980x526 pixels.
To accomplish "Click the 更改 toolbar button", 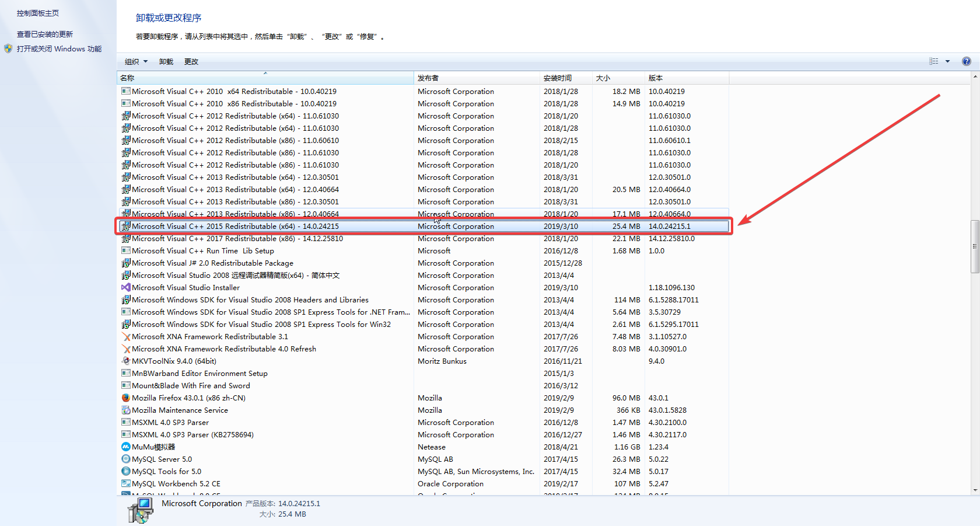I will coord(191,61).
